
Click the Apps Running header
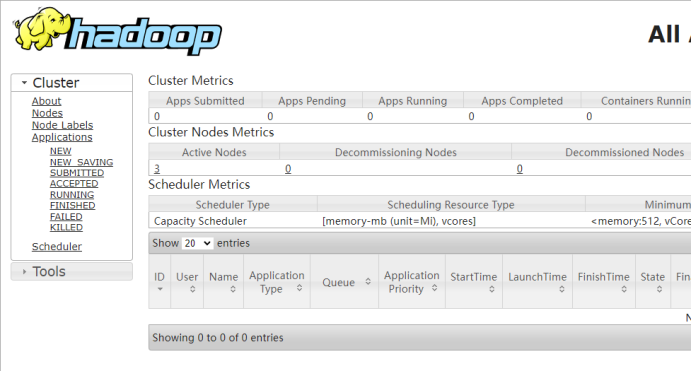pyautogui.click(x=413, y=101)
